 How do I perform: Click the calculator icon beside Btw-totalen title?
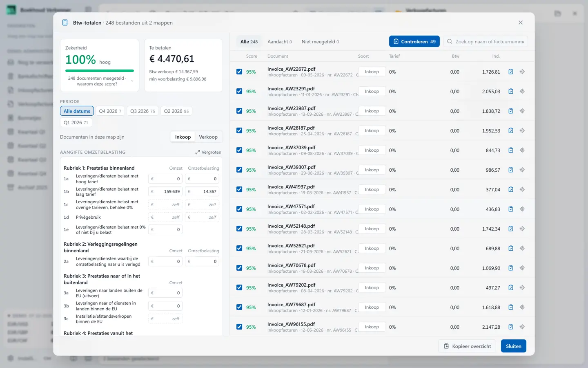coord(65,22)
